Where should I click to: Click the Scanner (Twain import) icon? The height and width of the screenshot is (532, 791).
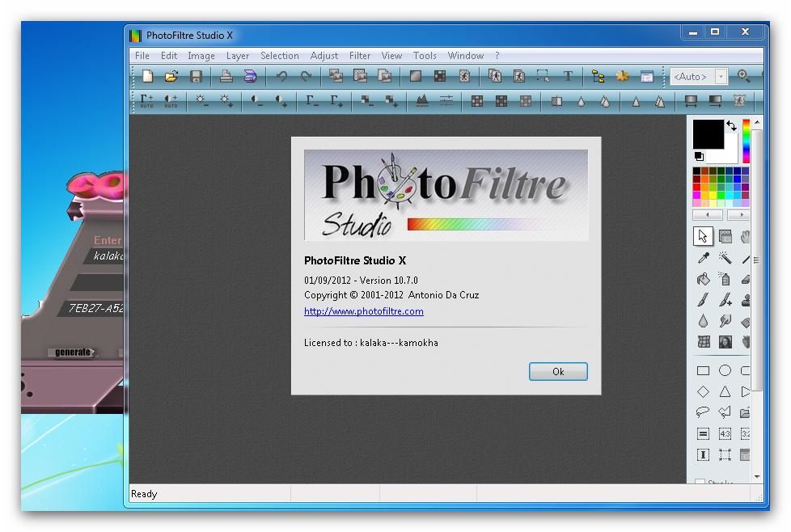[250, 76]
